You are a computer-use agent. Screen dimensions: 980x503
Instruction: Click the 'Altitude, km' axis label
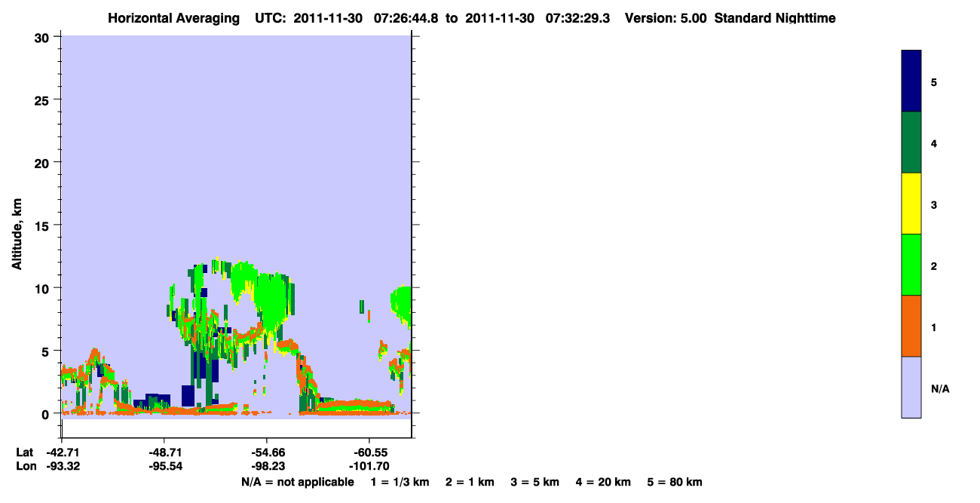tap(17, 235)
